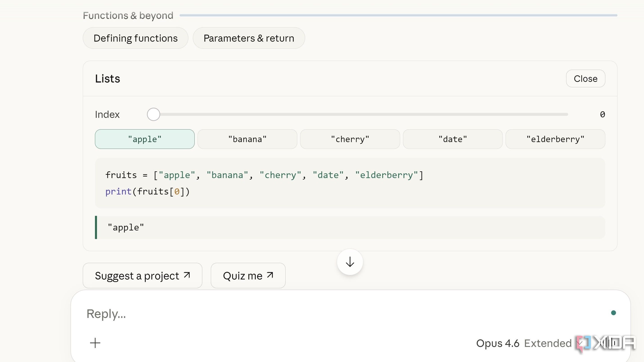Open Defining functions topic

135,38
